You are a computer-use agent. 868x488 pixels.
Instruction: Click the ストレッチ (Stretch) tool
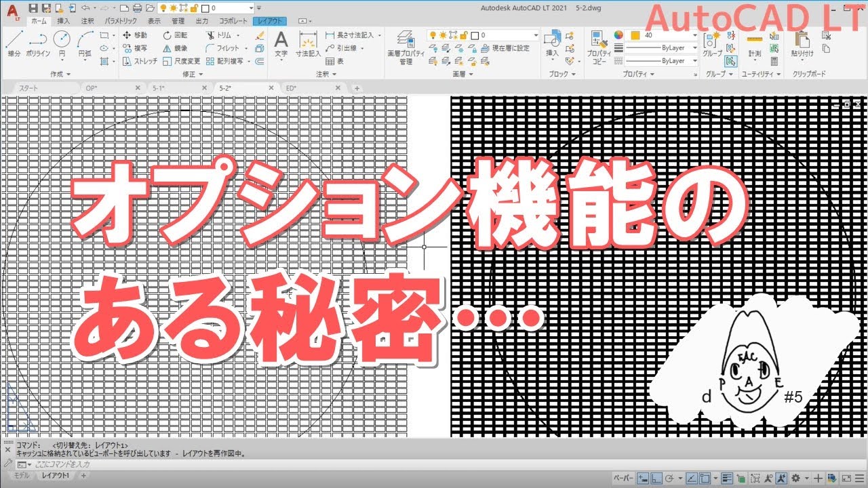(140, 61)
